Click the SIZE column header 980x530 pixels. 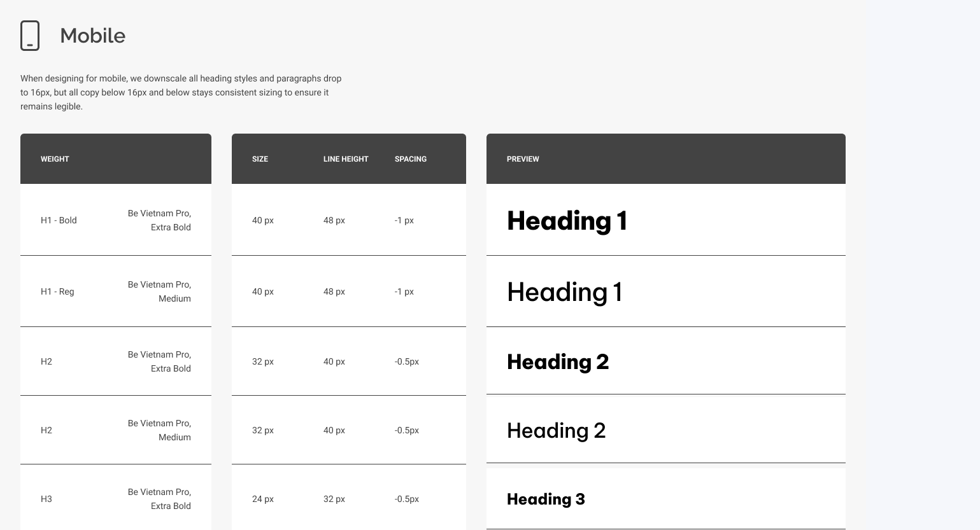click(260, 159)
